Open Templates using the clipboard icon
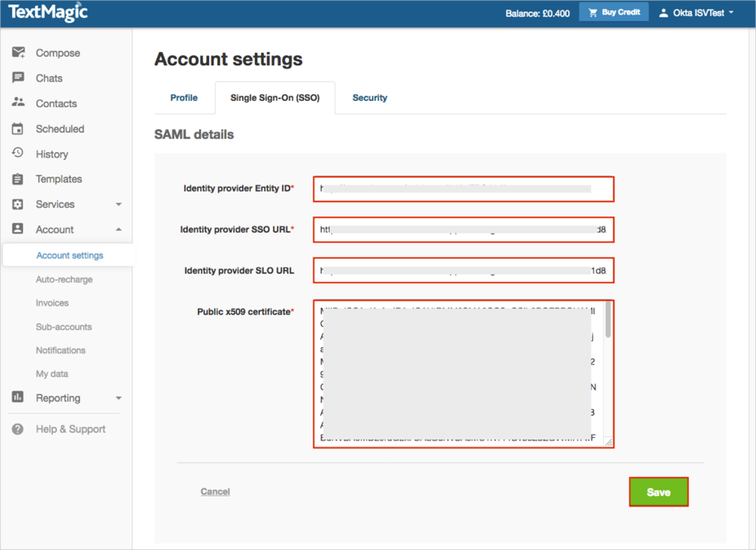The height and width of the screenshot is (550, 756). 18,179
